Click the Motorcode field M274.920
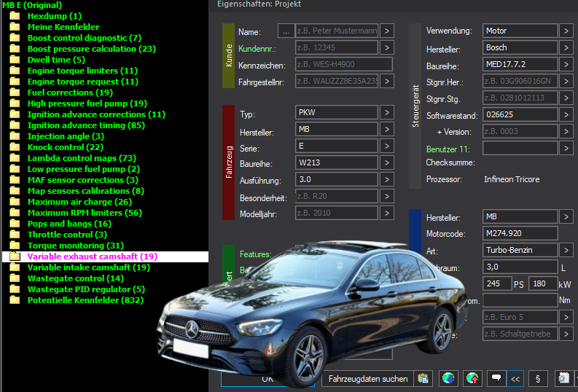The width and height of the screenshot is (578, 392). (520, 233)
